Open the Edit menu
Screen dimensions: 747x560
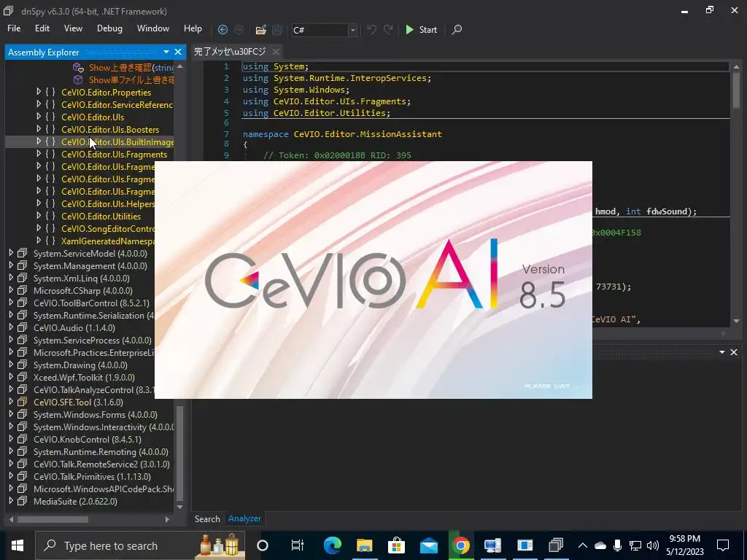coord(42,28)
